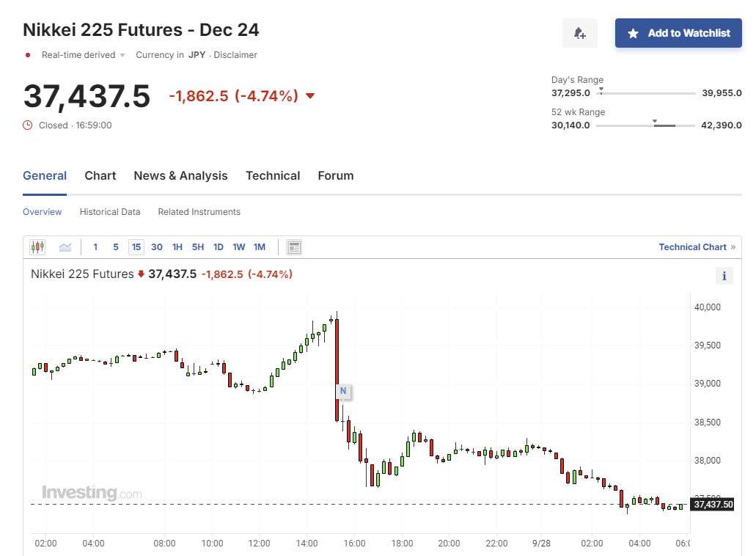This screenshot has width=756, height=556.
Task: Select the 30-minute interval
Action: coord(157,247)
